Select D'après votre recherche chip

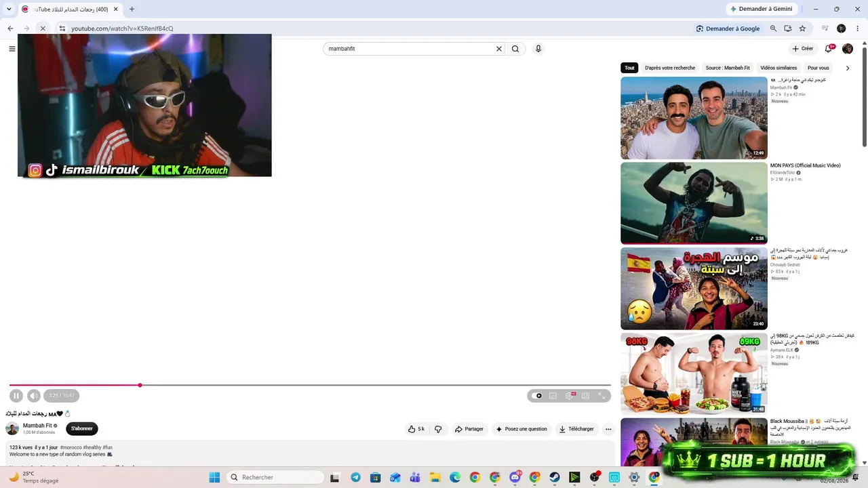point(670,68)
